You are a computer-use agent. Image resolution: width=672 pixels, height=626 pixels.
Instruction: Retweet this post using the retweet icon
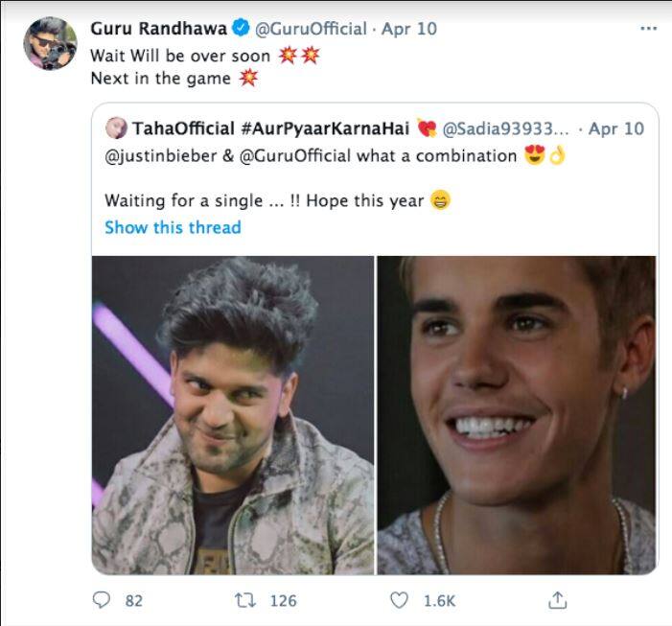(246, 600)
